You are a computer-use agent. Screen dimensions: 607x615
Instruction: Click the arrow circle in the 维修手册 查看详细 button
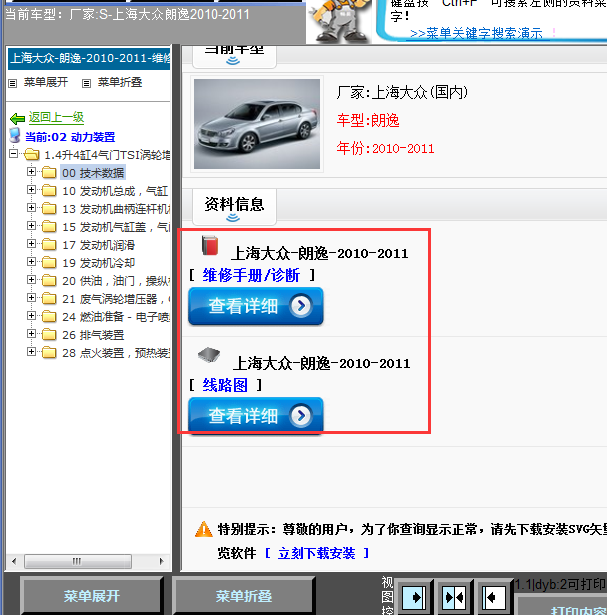(301, 306)
